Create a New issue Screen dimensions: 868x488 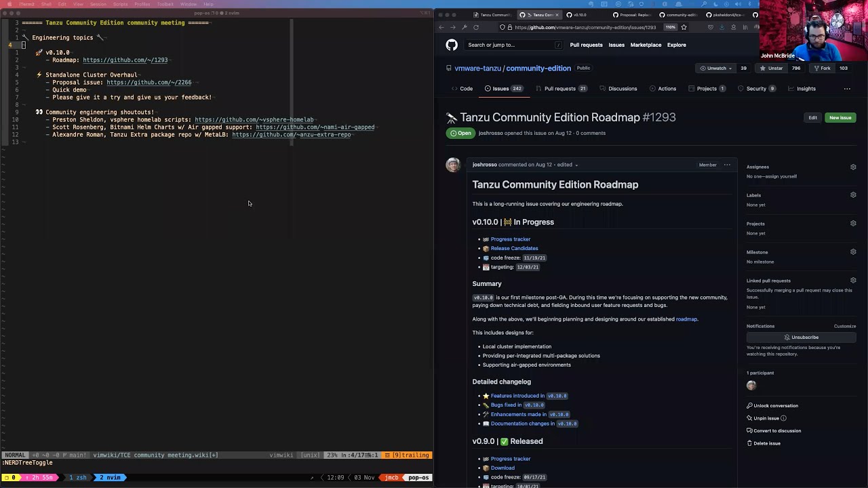[840, 118]
